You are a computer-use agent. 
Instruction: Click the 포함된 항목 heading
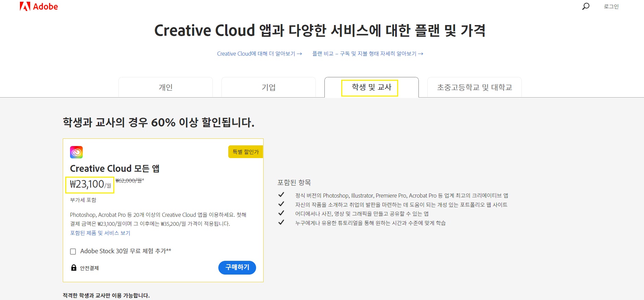point(294,182)
